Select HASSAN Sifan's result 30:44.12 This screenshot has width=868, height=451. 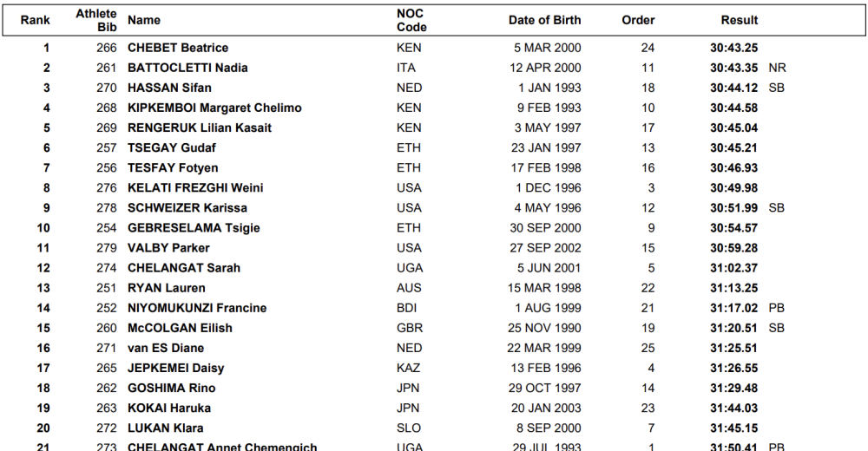(x=734, y=88)
